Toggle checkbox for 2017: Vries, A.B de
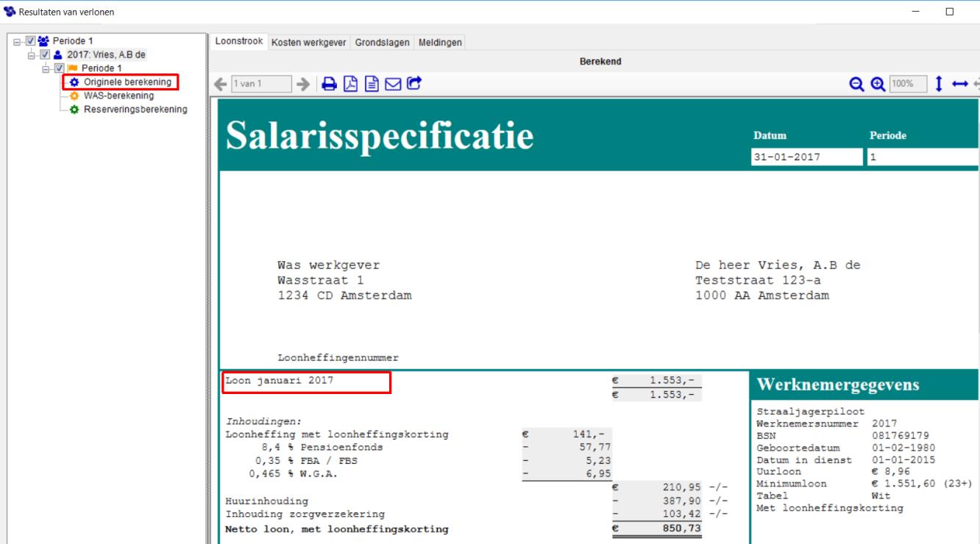The height and width of the screenshot is (544, 980). [45, 55]
